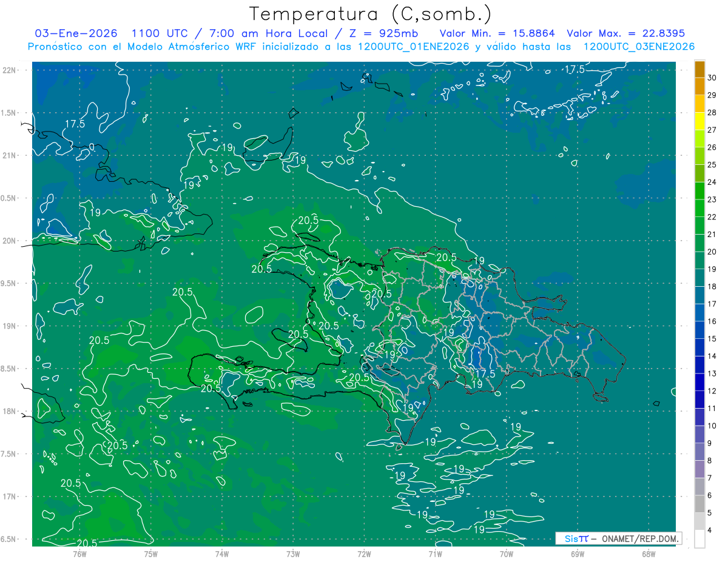The height and width of the screenshot is (562, 728).
Task: Click "Valor Max. = 22.8395" text
Action: click(626, 33)
